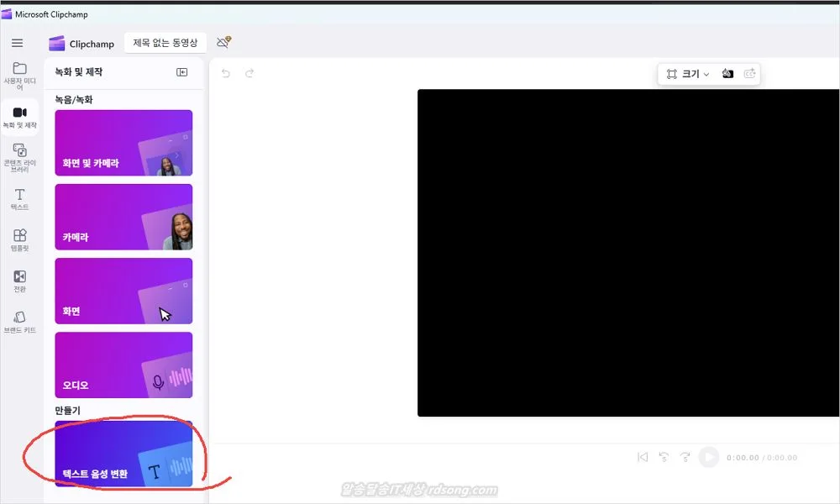Open the 브랜드 키트 (Brand kit) panel
840x504 pixels.
19,322
